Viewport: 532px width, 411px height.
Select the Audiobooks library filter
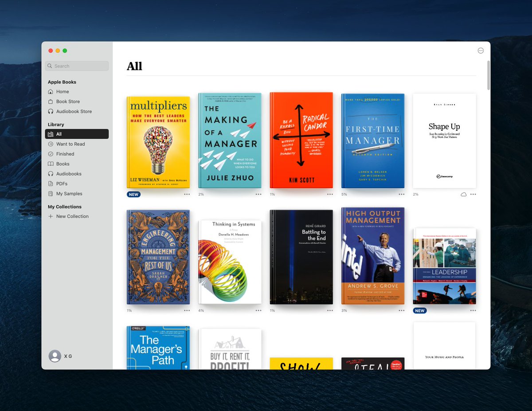click(x=77, y=174)
